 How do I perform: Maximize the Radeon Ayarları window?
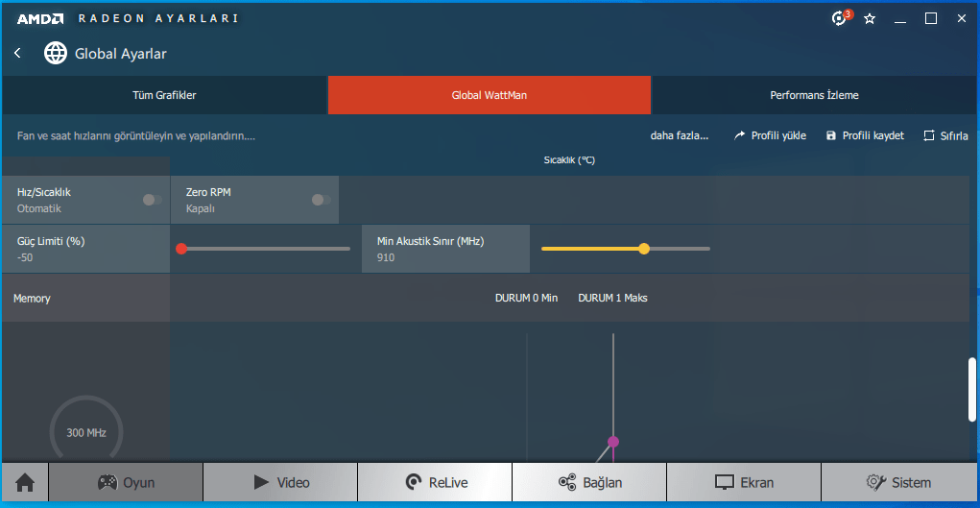click(931, 19)
